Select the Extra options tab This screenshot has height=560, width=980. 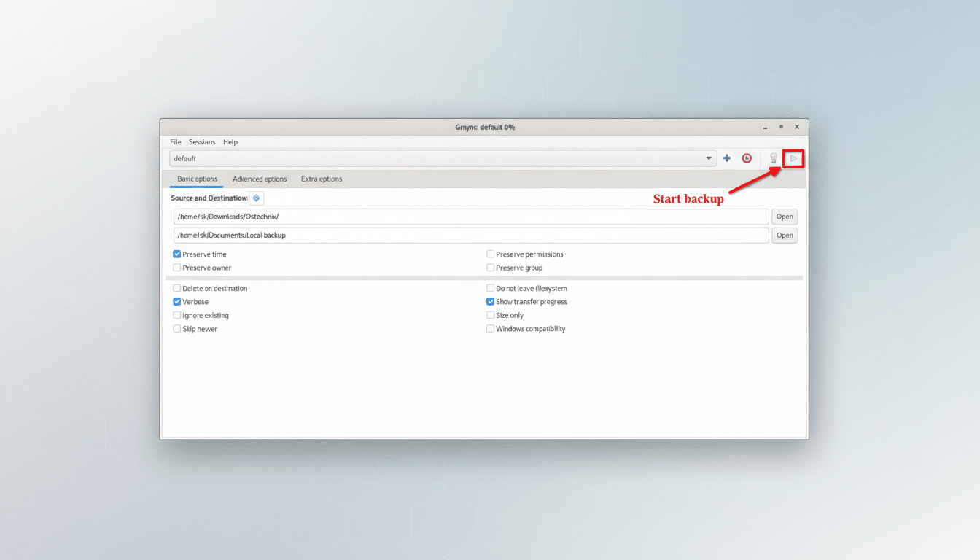coord(321,179)
